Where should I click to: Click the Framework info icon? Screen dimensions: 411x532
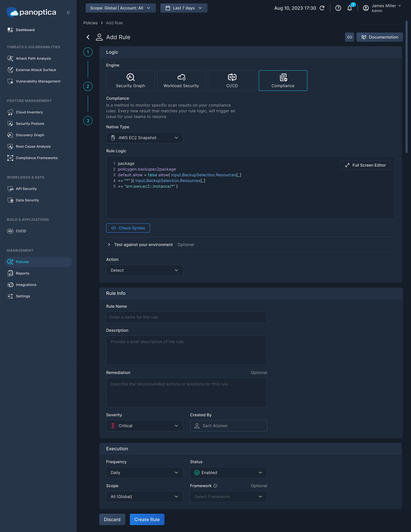215,486
